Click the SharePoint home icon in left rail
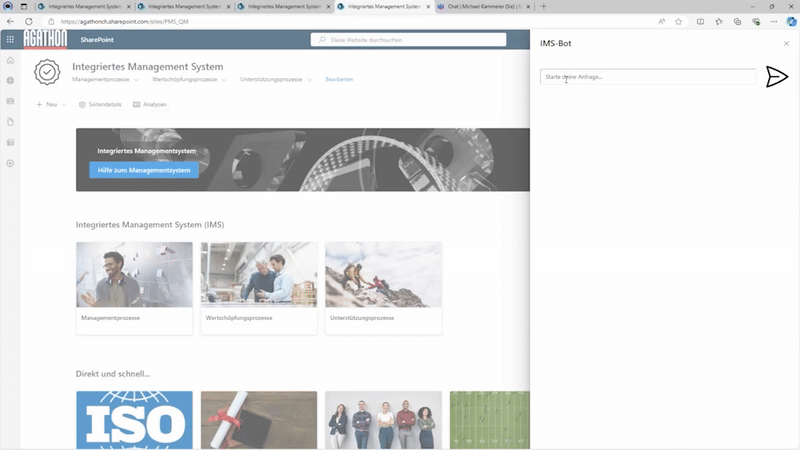 [10, 61]
